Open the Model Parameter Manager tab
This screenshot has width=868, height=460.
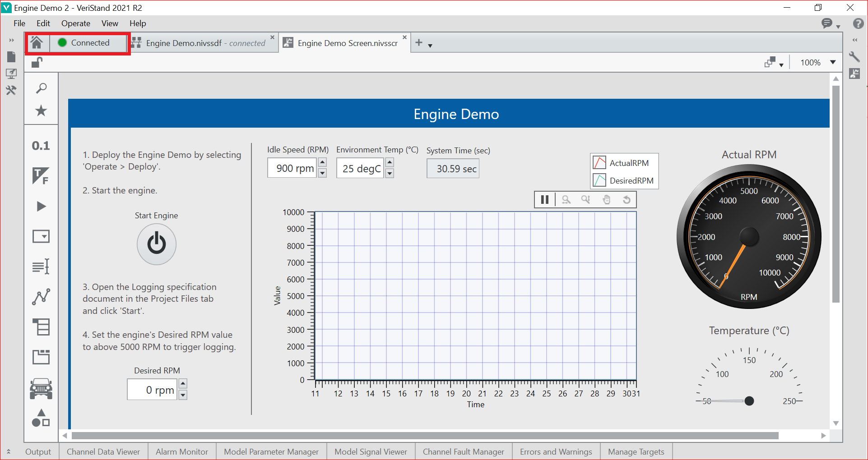tap(271, 452)
